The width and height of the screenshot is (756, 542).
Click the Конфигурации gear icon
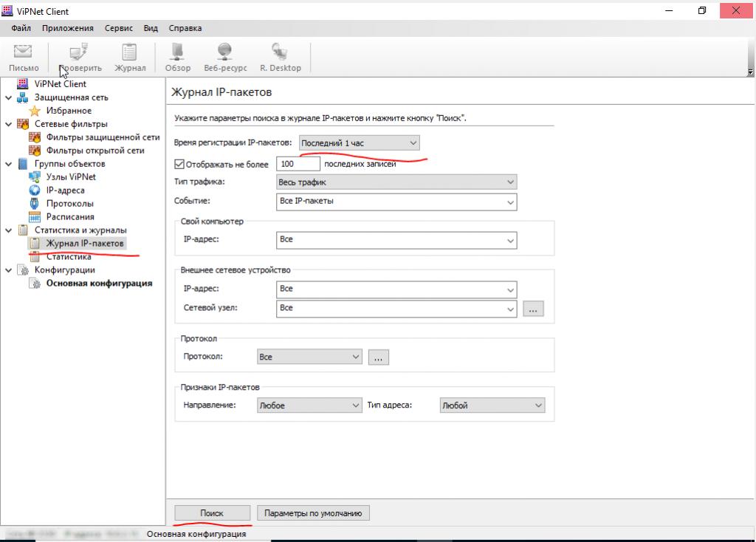(x=23, y=270)
